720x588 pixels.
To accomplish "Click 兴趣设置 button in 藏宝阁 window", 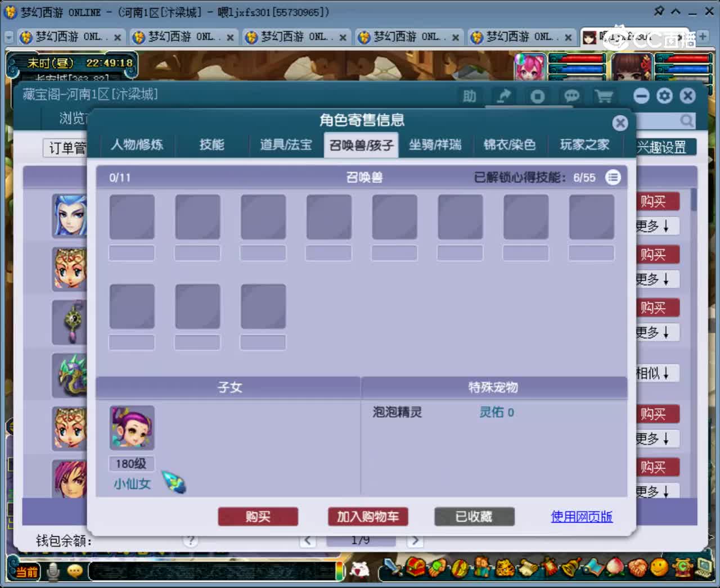I will (666, 147).
